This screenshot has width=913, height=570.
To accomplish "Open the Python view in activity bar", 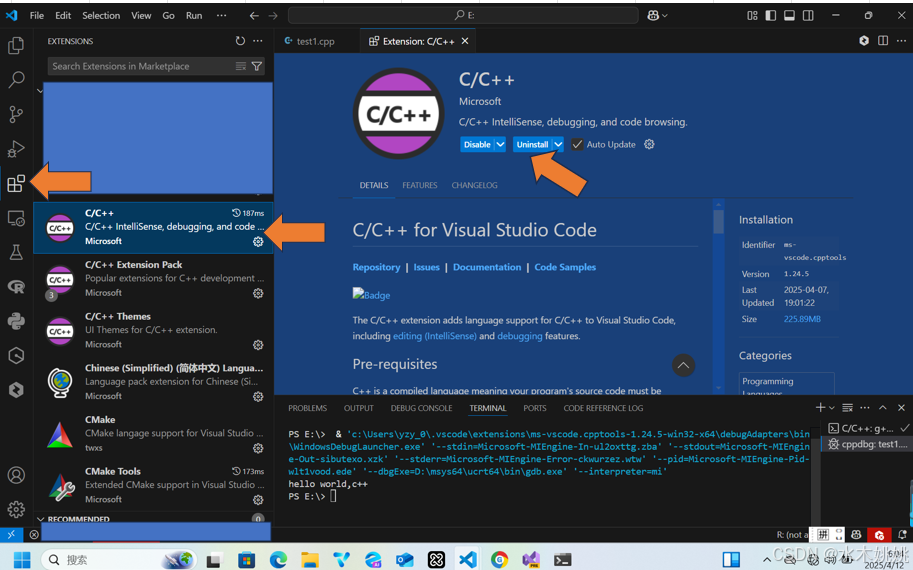I will pos(16,321).
